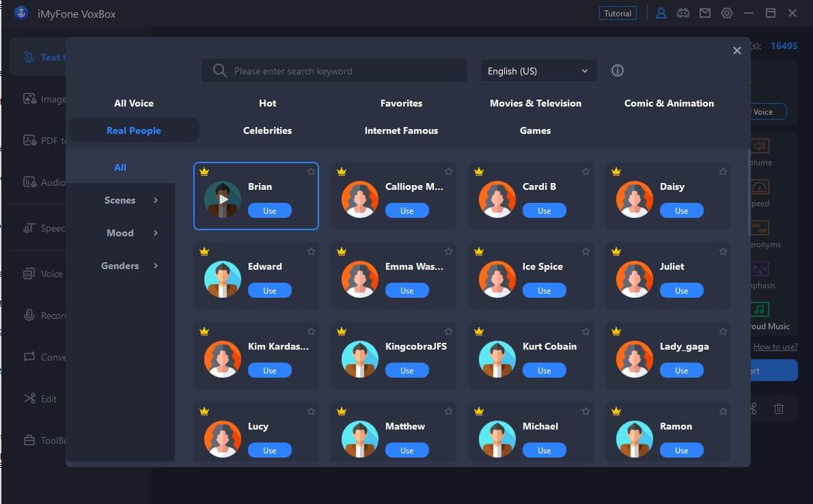
Task: Close the voice selection dialog
Action: tap(736, 51)
